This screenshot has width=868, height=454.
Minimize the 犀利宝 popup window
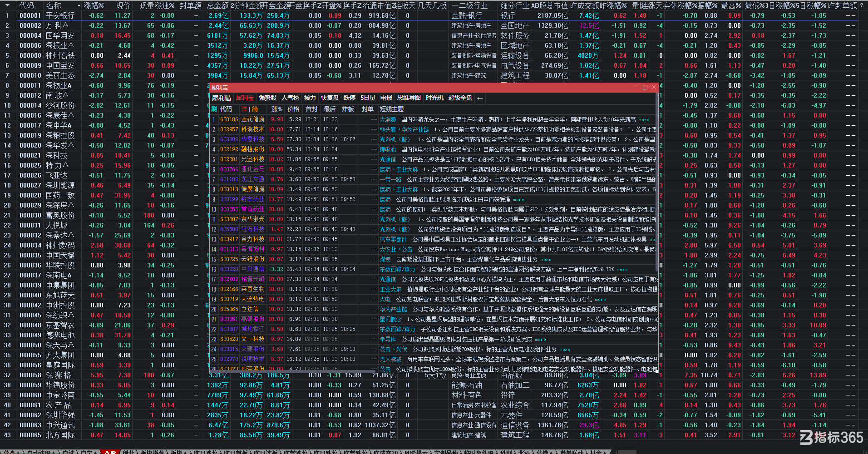click(636, 87)
